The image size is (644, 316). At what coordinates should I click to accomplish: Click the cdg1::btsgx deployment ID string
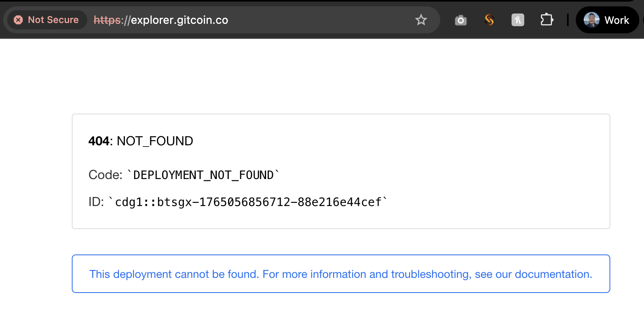[x=248, y=202]
